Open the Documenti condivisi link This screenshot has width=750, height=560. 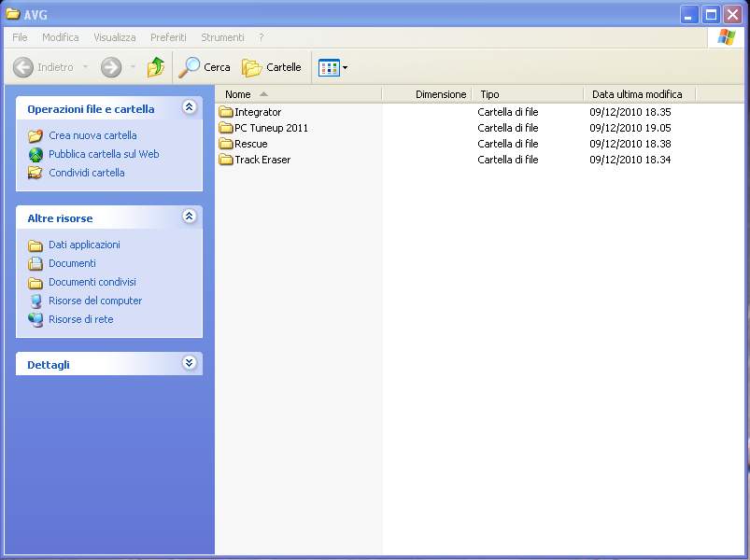92,282
